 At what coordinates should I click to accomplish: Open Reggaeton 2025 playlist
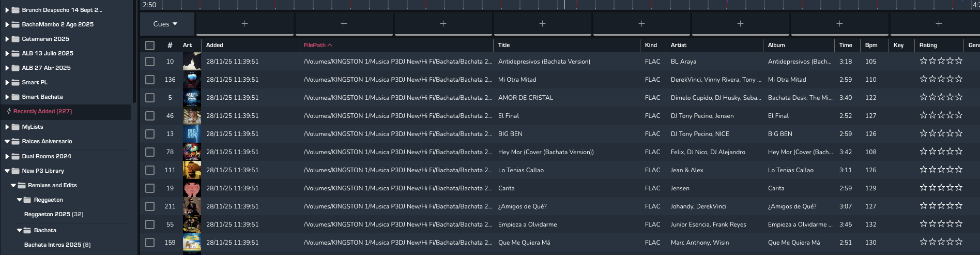[x=54, y=214]
